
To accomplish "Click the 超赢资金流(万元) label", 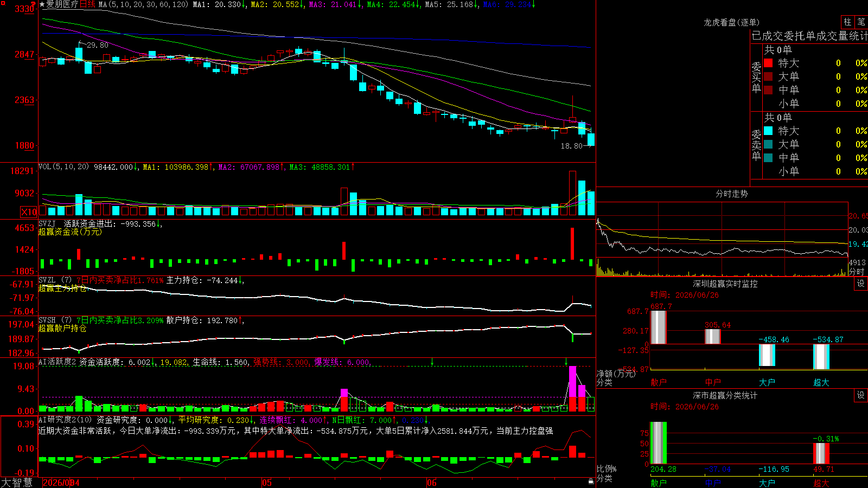I will tap(70, 232).
